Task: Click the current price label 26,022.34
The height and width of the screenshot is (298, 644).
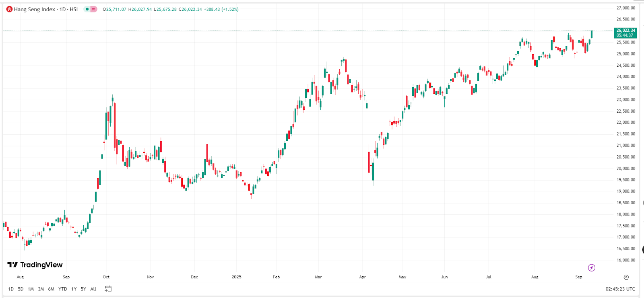Action: click(625, 31)
